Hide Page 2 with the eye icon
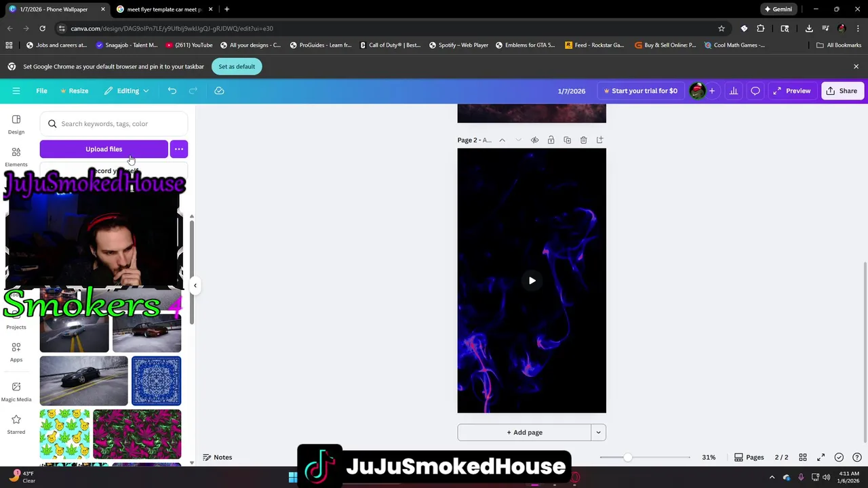This screenshot has width=868, height=488. 534,140
